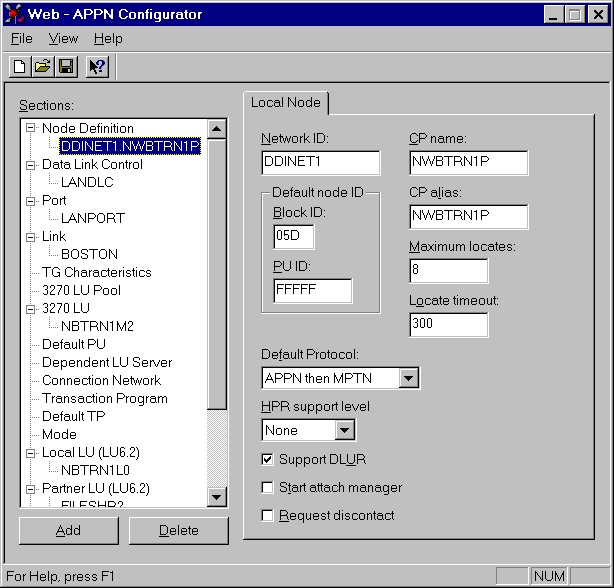This screenshot has height=588, width=614.
Task: Click the Network ID input field
Action: (x=320, y=163)
